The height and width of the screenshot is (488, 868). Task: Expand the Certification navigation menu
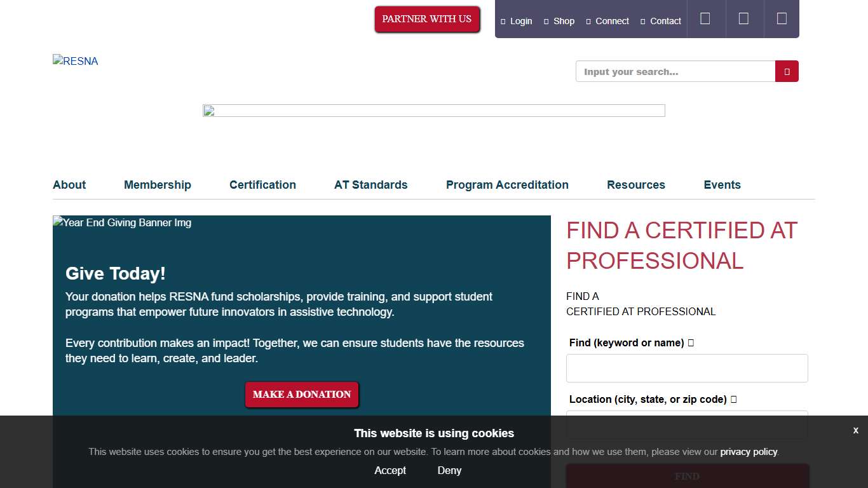[x=262, y=185]
